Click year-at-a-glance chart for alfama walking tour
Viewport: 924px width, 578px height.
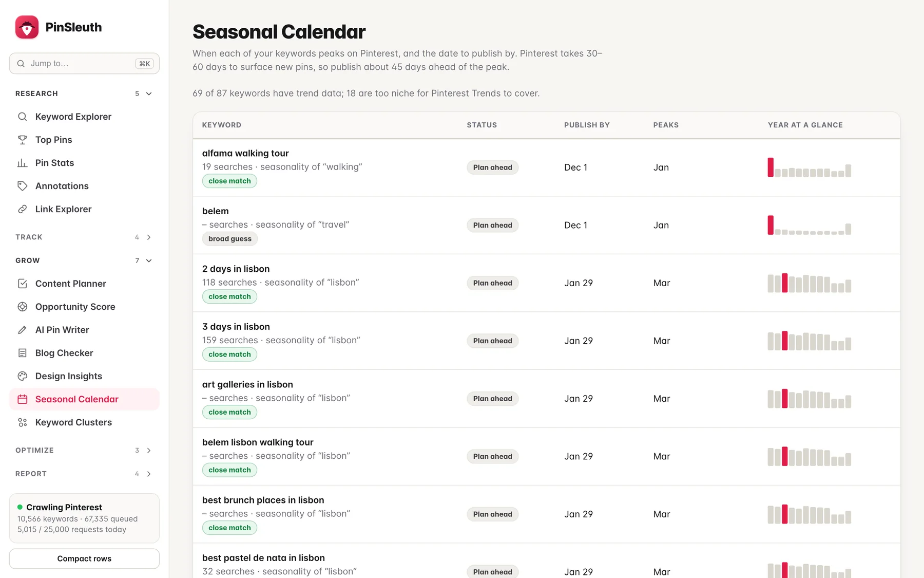point(809,167)
